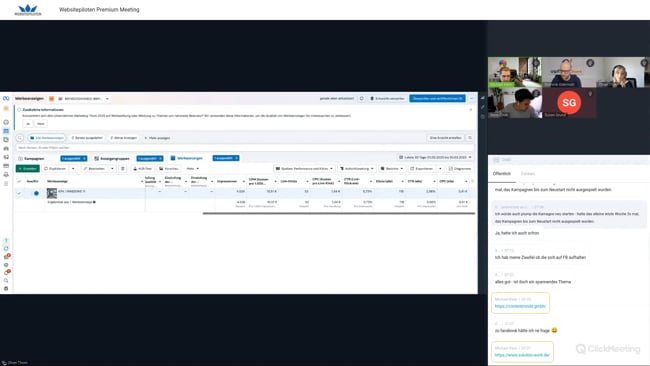Open the settings gear icon in the lower sidebar

(x=6, y=265)
